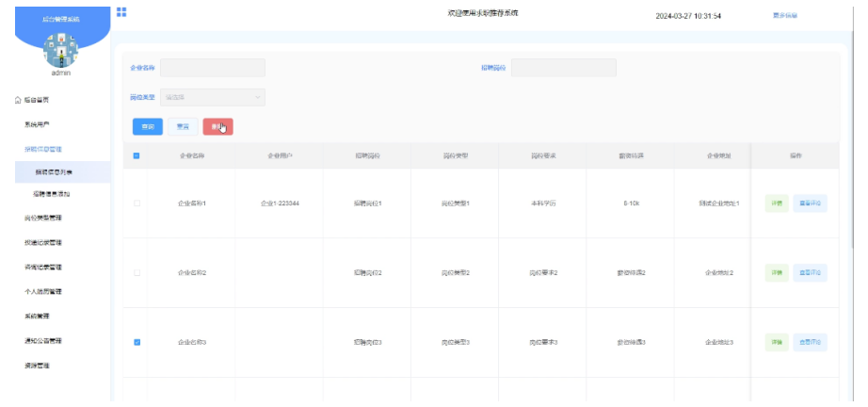Image resolution: width=868 pixels, height=407 pixels.
Task: Click the 重置 button
Action: [x=183, y=127]
